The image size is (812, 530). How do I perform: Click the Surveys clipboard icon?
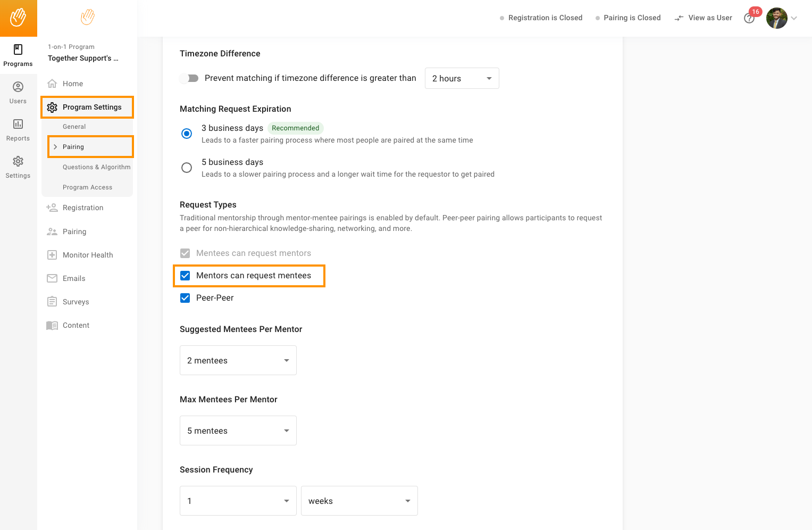52,302
